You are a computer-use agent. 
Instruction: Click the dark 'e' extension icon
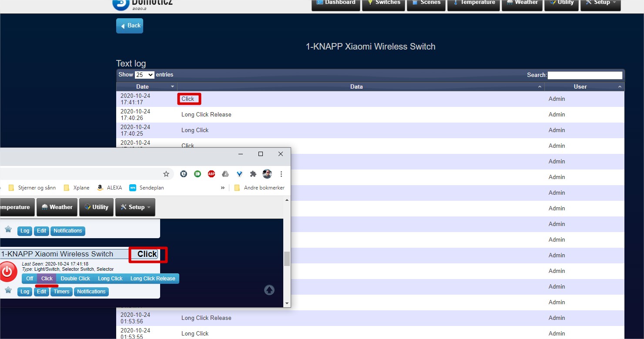pos(184,174)
